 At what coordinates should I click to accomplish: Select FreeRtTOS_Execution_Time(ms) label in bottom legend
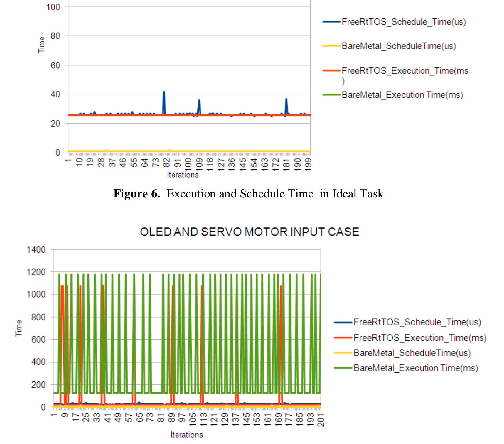(x=420, y=338)
